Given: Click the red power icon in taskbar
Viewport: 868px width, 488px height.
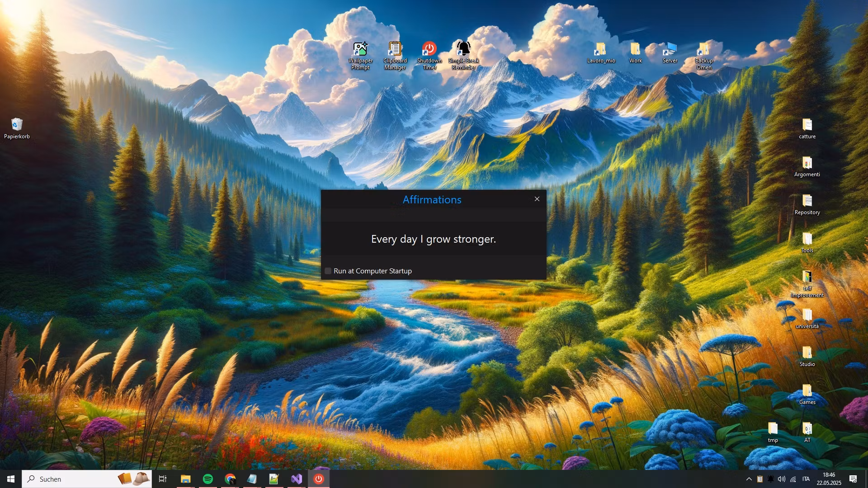Looking at the screenshot, I should click(319, 479).
